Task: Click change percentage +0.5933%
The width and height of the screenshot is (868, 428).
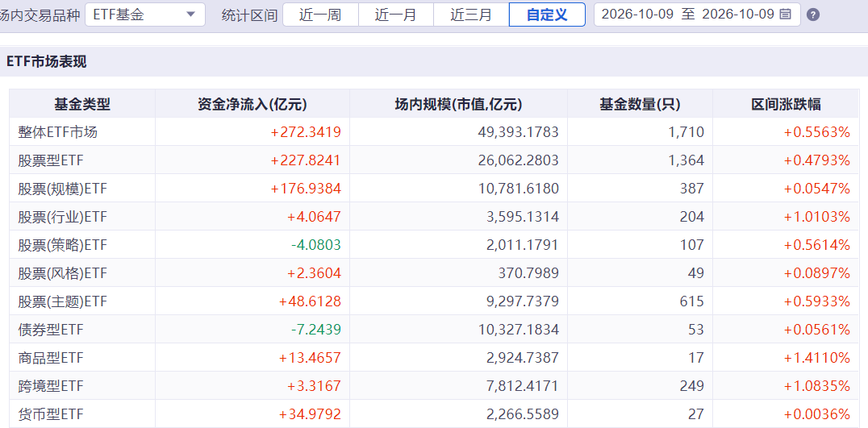Action: (817, 301)
